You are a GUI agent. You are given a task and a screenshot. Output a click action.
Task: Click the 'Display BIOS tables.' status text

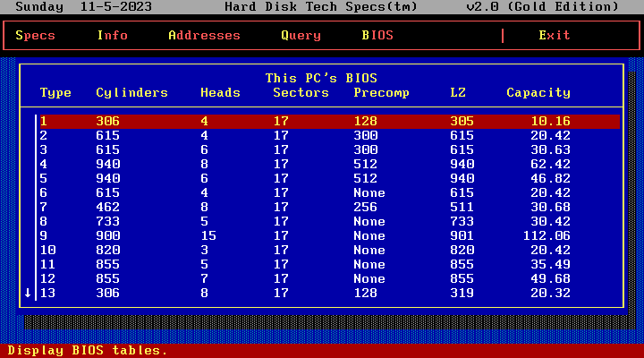88,351
